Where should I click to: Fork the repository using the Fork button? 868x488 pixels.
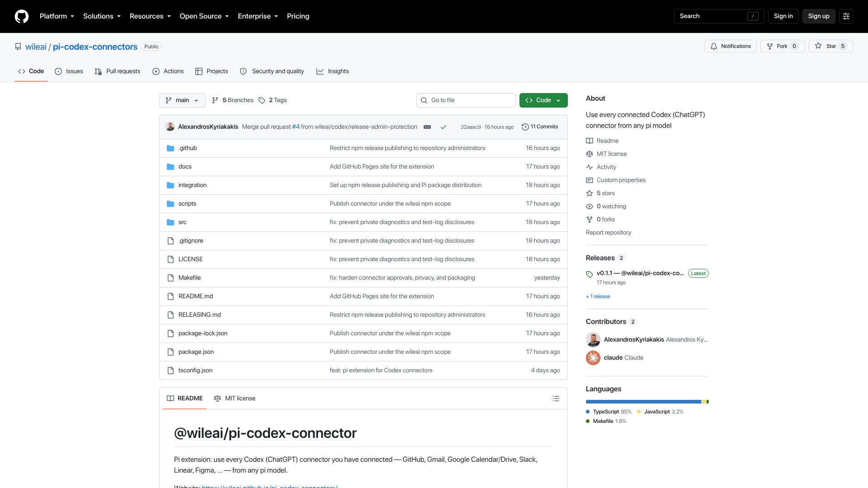(783, 46)
